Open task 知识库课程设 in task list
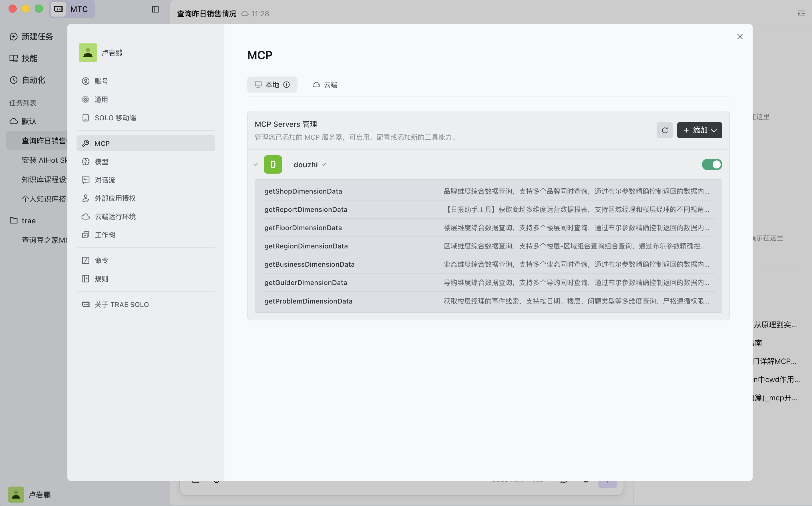 click(37, 179)
